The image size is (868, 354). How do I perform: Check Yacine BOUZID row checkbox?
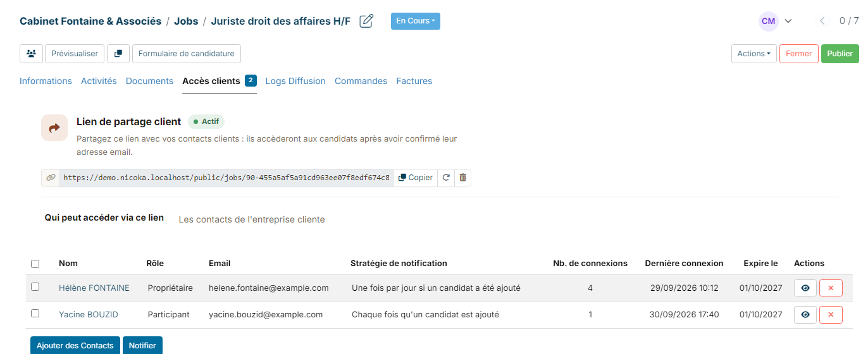pyautogui.click(x=35, y=314)
